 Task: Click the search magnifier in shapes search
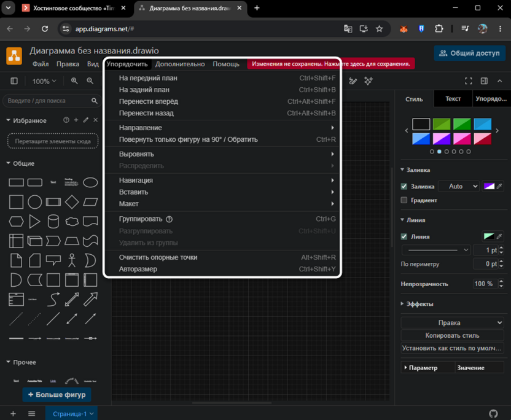94,101
